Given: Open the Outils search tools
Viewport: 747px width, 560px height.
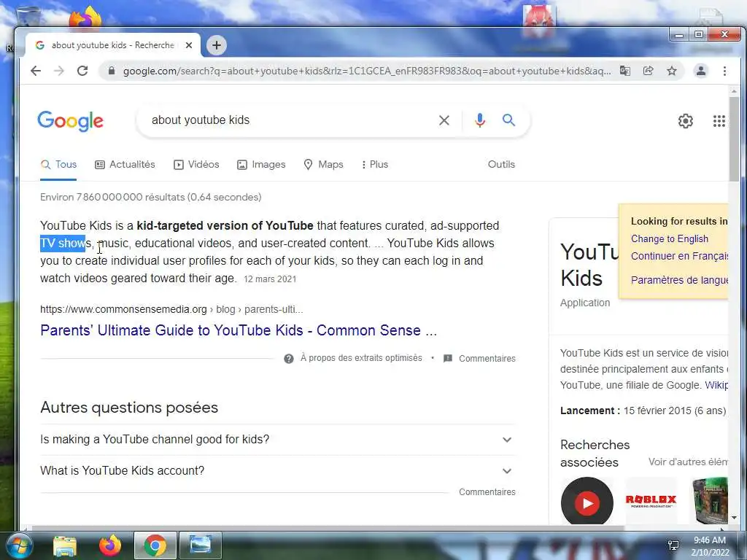Looking at the screenshot, I should pyautogui.click(x=501, y=164).
